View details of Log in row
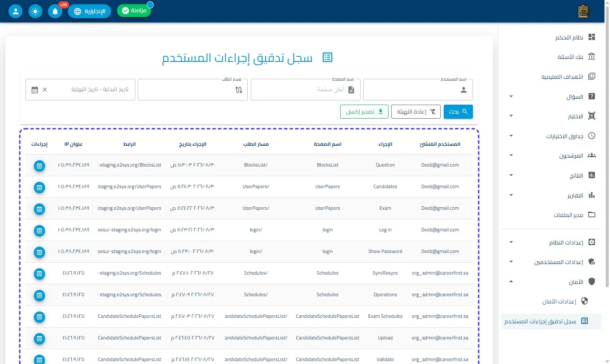 tap(39, 231)
